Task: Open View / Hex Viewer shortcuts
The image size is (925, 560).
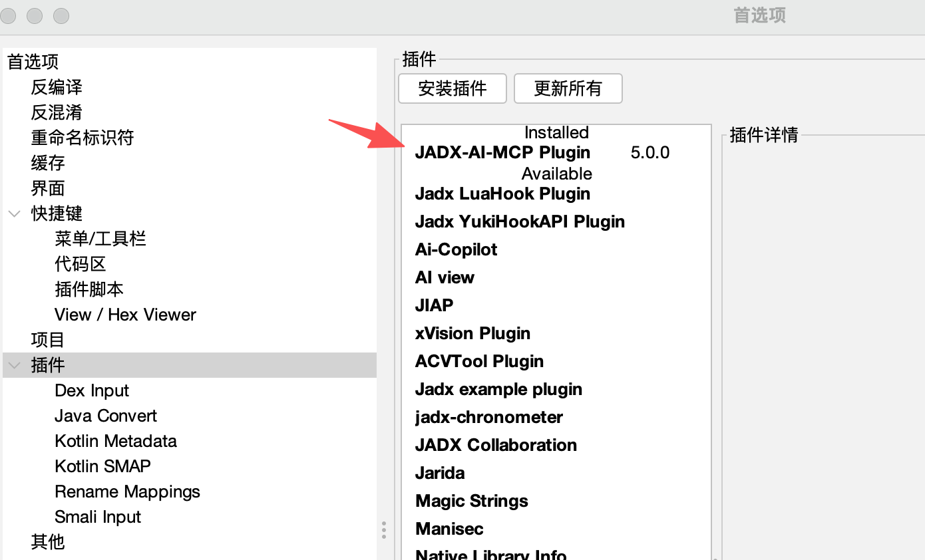Action: click(125, 315)
